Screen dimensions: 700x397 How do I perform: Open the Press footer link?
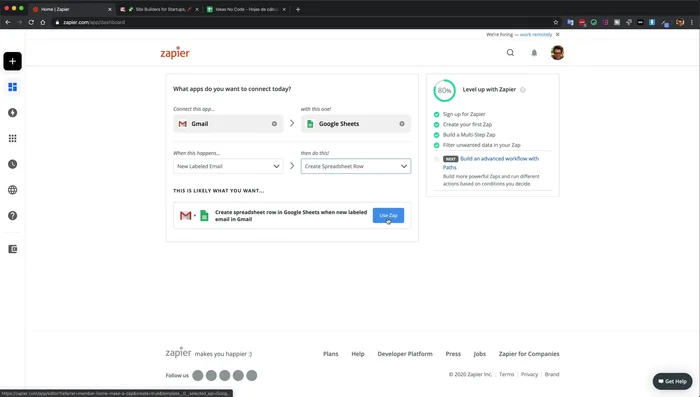point(453,354)
